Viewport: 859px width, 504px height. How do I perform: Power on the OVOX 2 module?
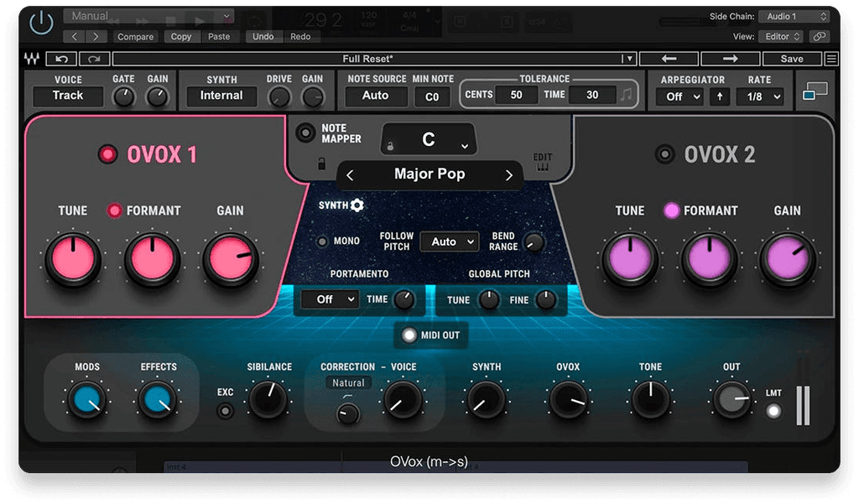(665, 154)
